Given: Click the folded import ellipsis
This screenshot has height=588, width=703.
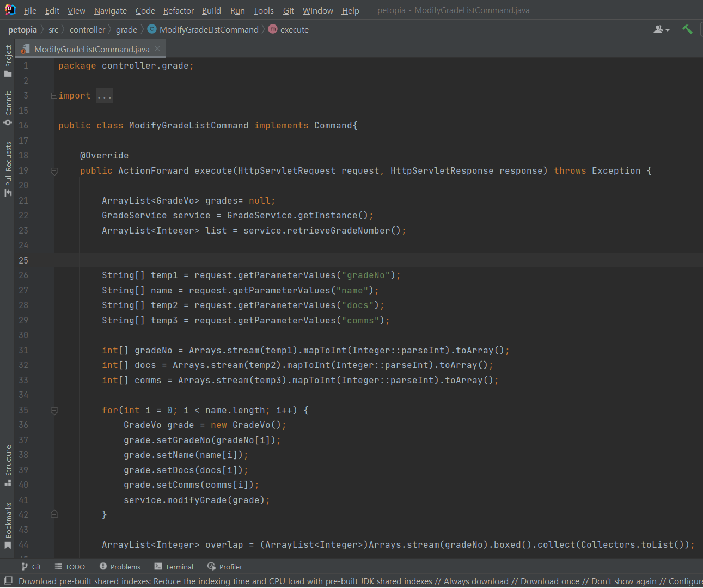Looking at the screenshot, I should click(104, 96).
